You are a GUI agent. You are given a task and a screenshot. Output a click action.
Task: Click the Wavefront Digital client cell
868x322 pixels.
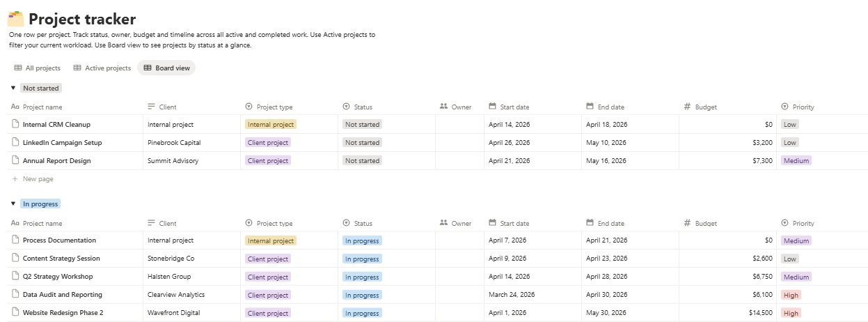click(x=191, y=312)
